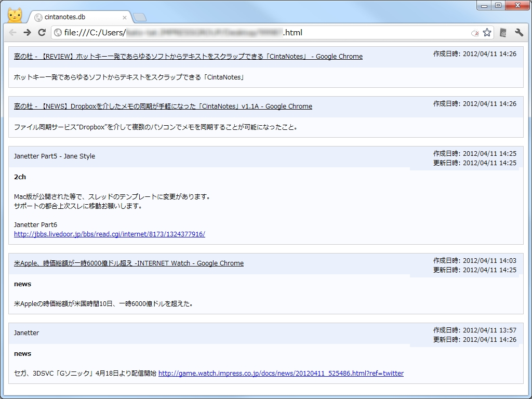Open the wrench settings menu
This screenshot has height=399, width=532.
[519, 32]
